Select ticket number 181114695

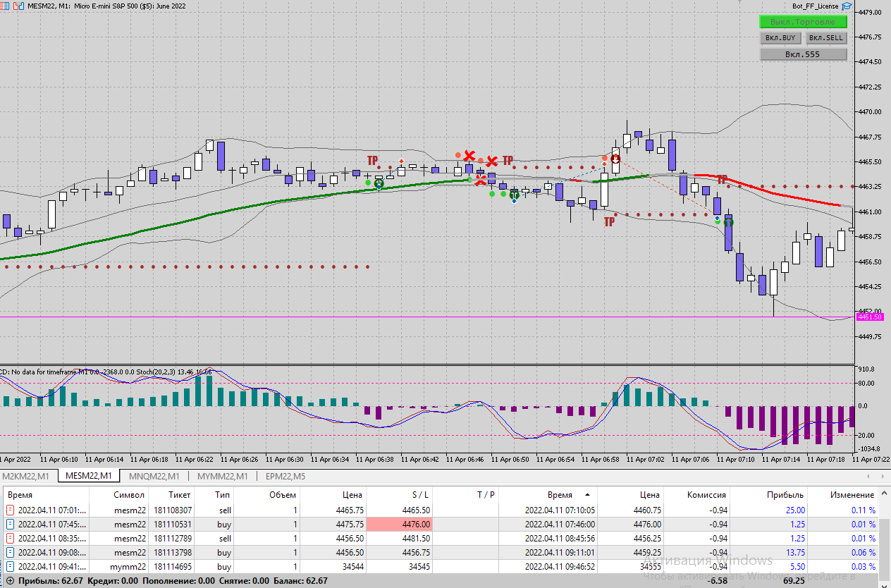tap(173, 566)
